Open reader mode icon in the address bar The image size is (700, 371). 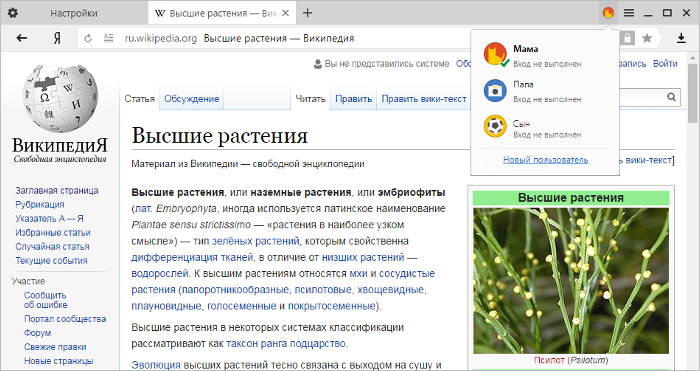(x=108, y=38)
